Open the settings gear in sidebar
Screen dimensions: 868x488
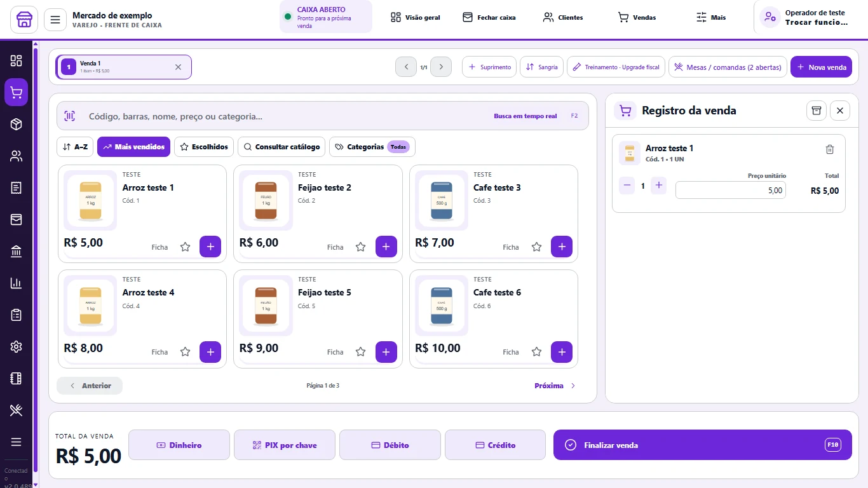click(17, 346)
